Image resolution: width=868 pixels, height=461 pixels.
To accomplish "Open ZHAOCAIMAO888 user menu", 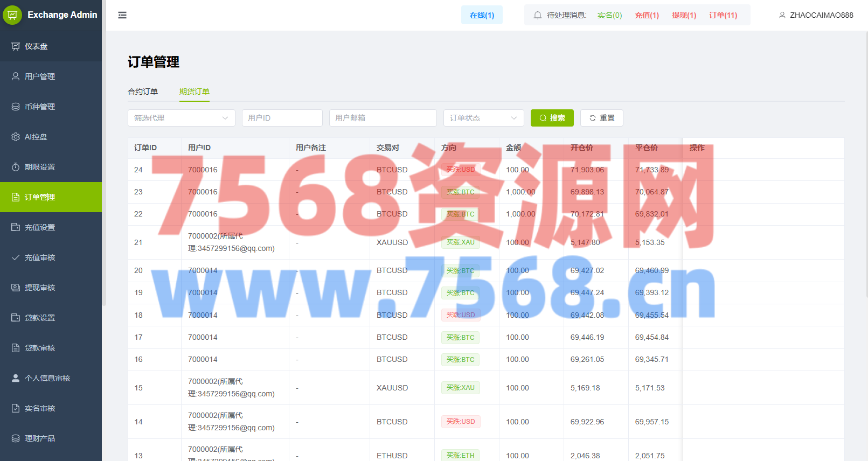I will [x=816, y=15].
